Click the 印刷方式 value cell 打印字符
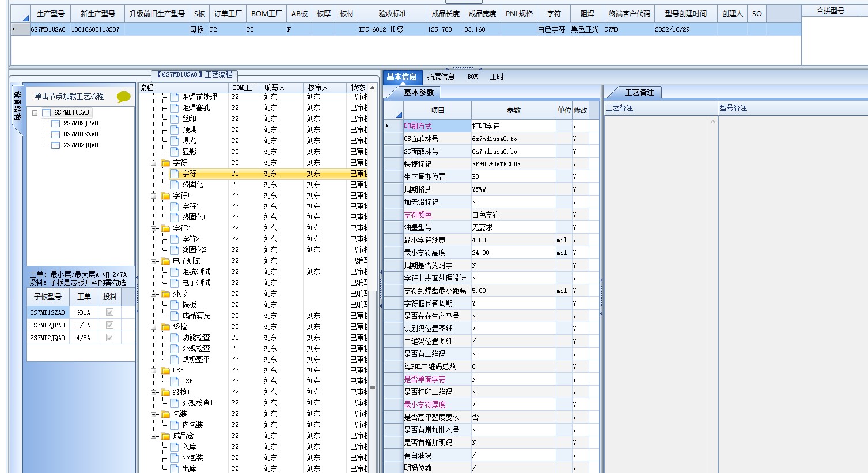 [514, 126]
